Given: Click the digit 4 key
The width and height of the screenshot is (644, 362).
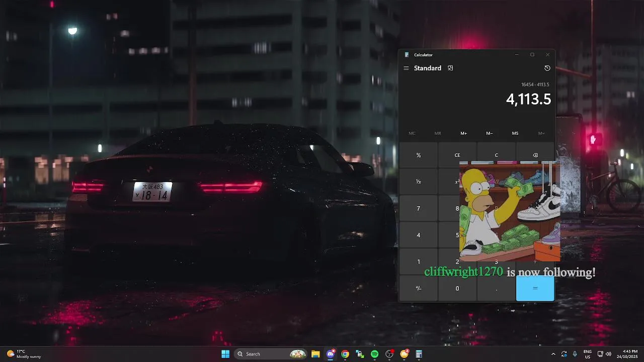Looking at the screenshot, I should click(x=419, y=235).
